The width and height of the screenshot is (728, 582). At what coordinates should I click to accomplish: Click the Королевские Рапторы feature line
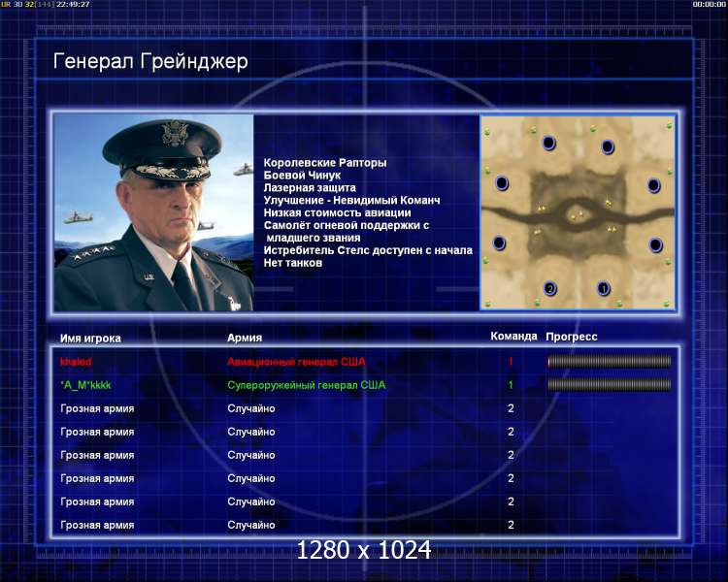[x=325, y=163]
